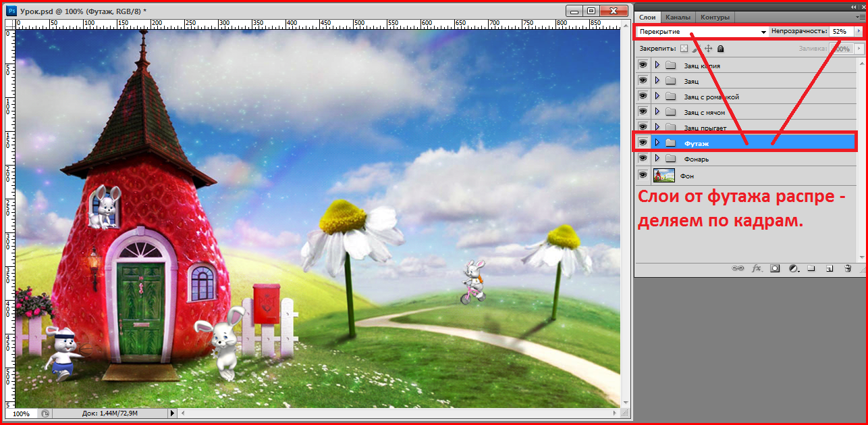This screenshot has height=425, width=868.
Task: Toggle eye icon of Фон layer
Action: tap(643, 175)
